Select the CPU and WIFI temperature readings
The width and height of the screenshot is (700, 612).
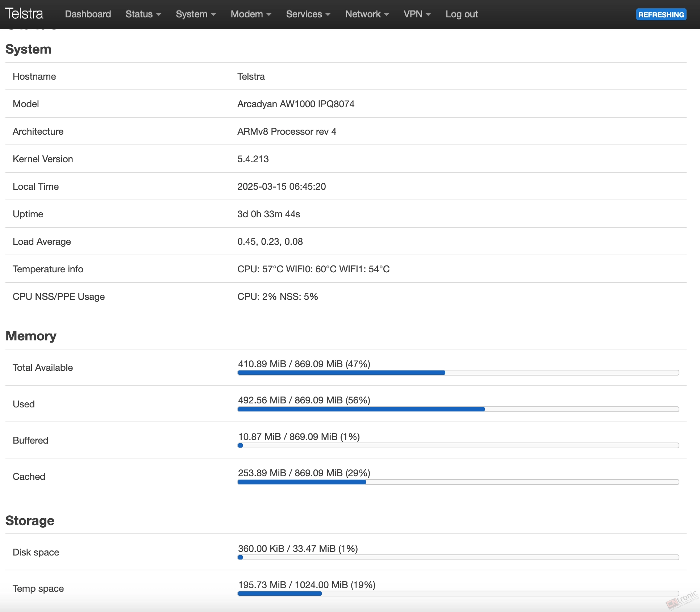pos(313,269)
